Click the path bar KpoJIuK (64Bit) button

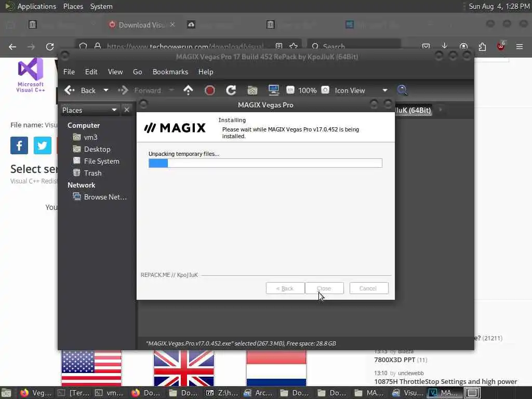413,110
